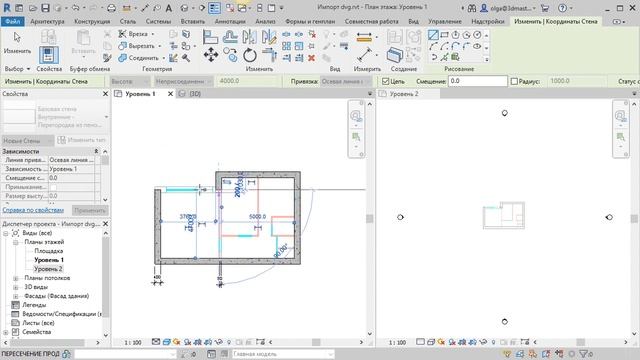Click the Print icon in the quick access toolbar
This screenshot has width=640, height=360.
click(111, 8)
